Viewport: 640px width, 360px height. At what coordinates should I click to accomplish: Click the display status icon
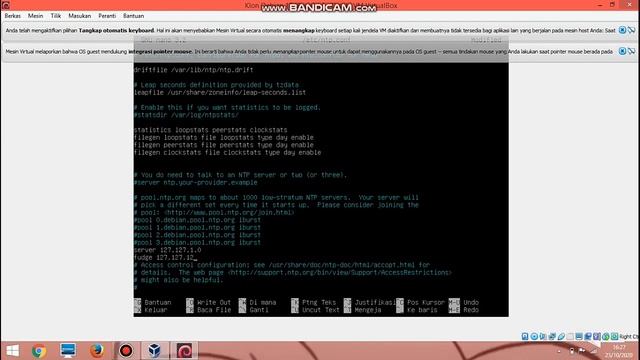579,336
